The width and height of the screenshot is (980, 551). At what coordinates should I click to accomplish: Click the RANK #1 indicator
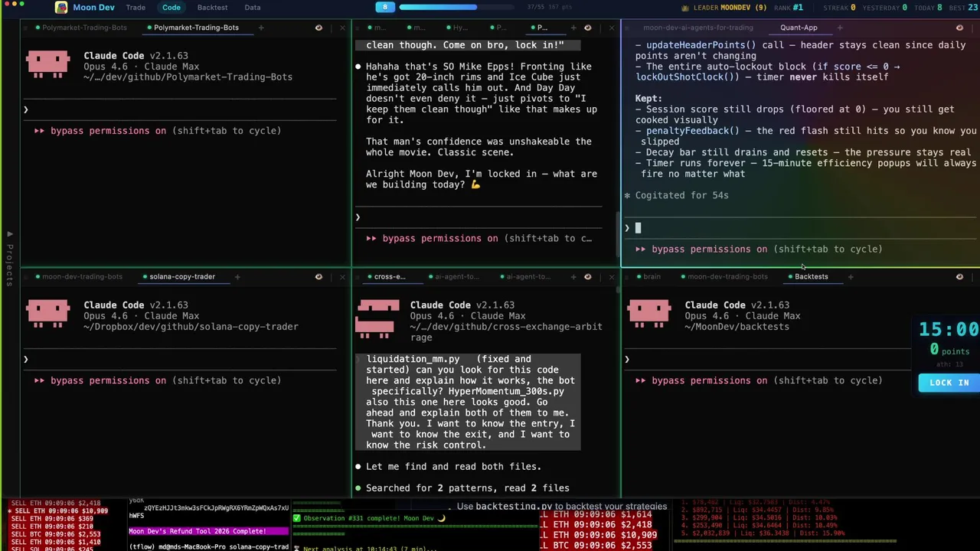788,8
